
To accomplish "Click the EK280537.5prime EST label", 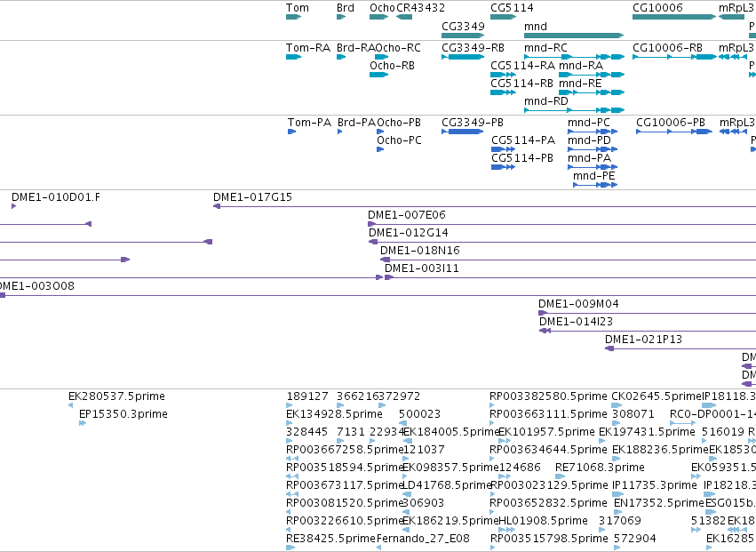I will (116, 396).
